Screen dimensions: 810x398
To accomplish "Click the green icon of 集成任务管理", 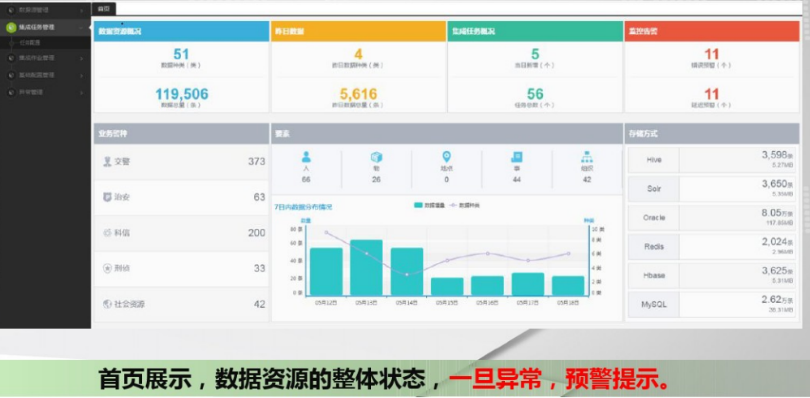I will pos(11,27).
